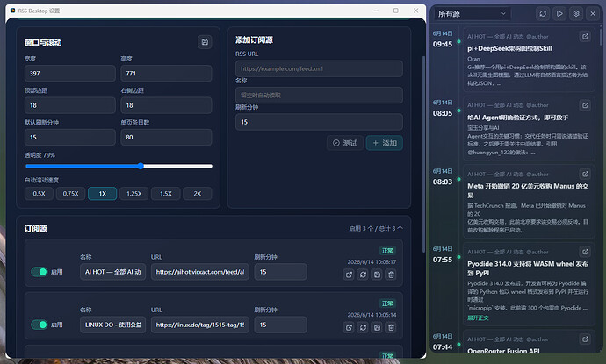The image size is (606, 364).
Task: Click the 添加 add feed button
Action: pos(385,143)
